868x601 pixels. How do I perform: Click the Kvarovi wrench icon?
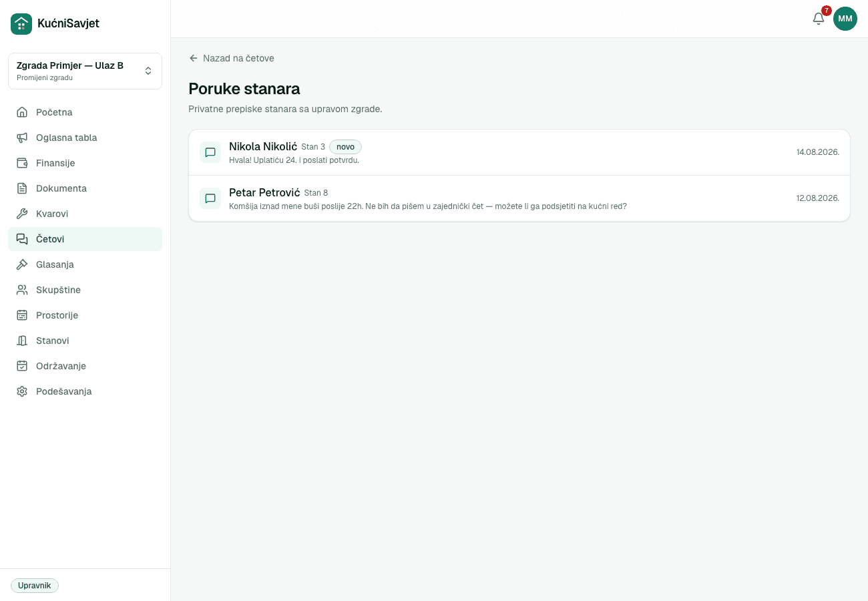(22, 214)
